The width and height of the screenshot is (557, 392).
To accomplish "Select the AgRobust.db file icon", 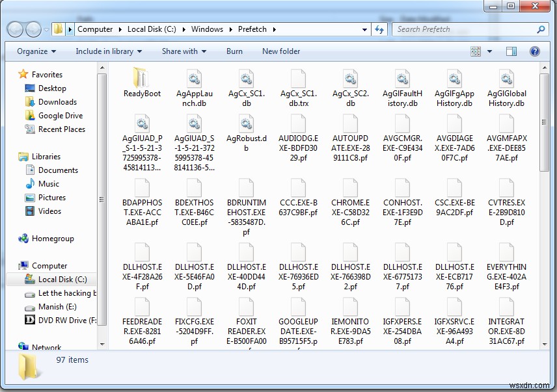I will click(x=246, y=123).
